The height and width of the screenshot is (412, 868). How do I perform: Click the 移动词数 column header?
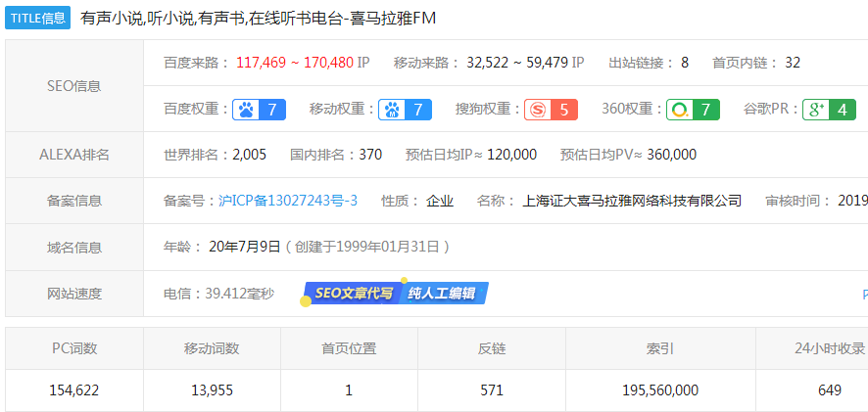coord(212,348)
